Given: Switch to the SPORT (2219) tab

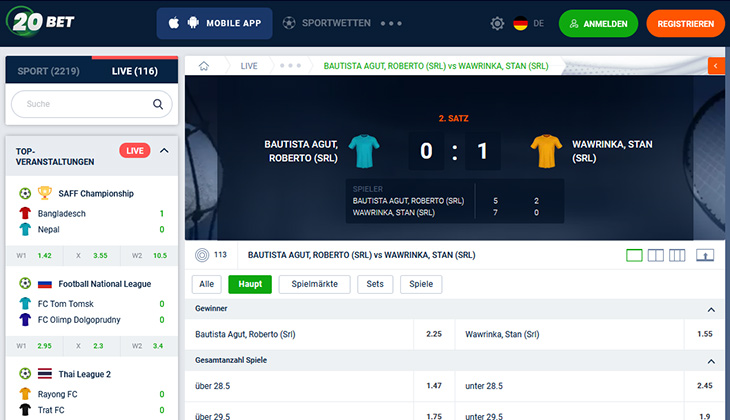Looking at the screenshot, I should [48, 71].
